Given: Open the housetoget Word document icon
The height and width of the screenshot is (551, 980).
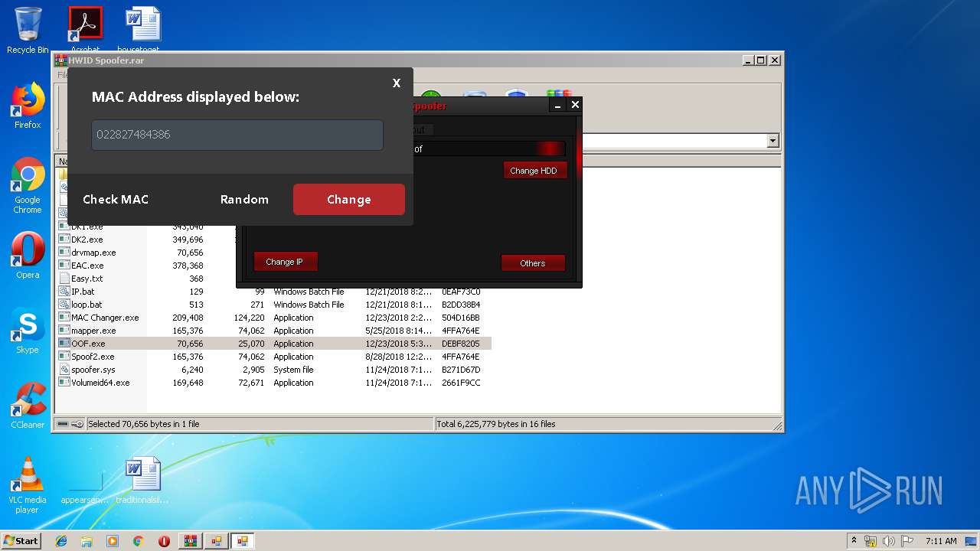Looking at the screenshot, I should pyautogui.click(x=143, y=31).
